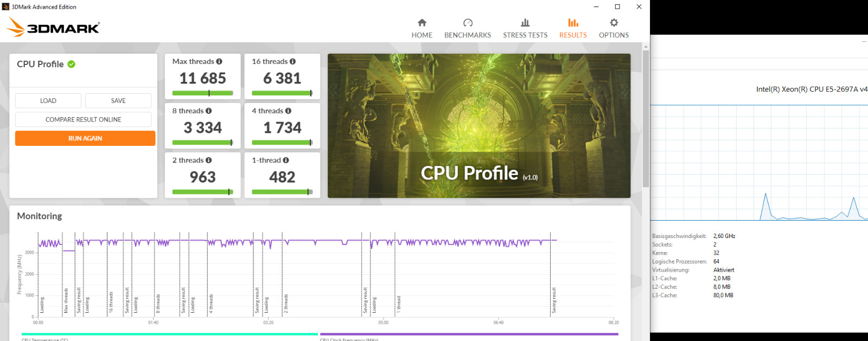Click the L1-Cache value 2,0 MB
This screenshot has width=868, height=341.
coord(722,279)
